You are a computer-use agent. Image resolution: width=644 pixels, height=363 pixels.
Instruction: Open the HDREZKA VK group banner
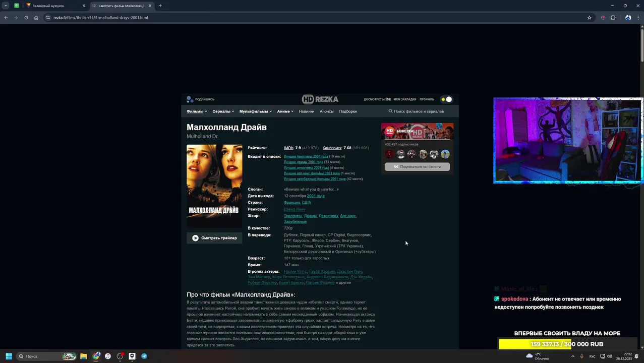417,131
